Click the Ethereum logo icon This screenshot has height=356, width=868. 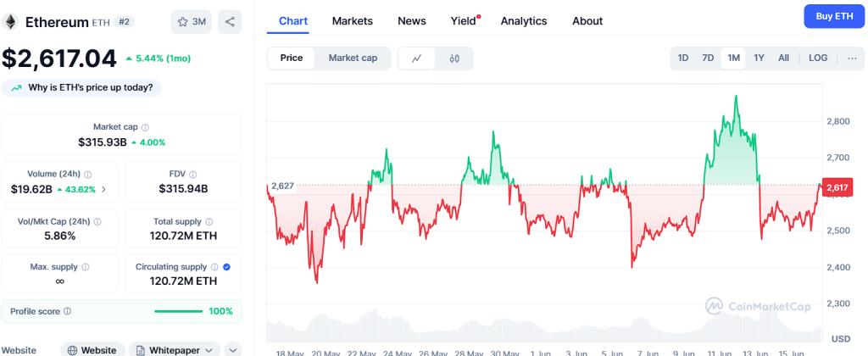pyautogui.click(x=10, y=21)
